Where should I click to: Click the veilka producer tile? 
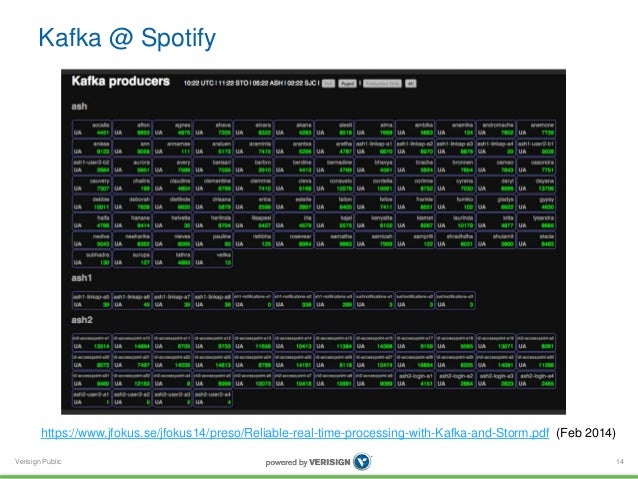pyautogui.click(x=213, y=259)
